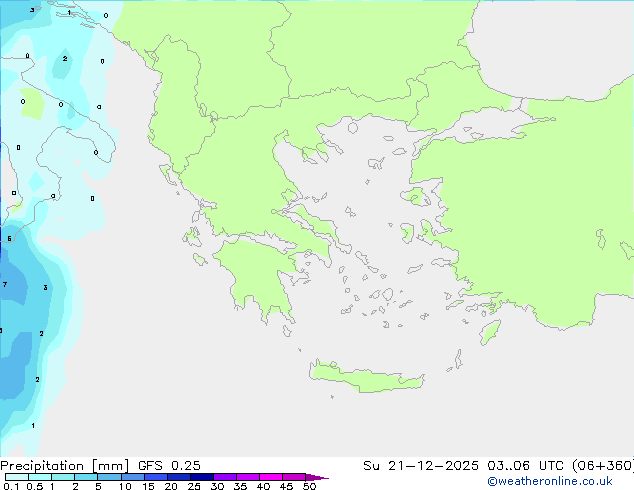Select the 15–20 mm legend color swatch
634x490 pixels.
coord(156,477)
